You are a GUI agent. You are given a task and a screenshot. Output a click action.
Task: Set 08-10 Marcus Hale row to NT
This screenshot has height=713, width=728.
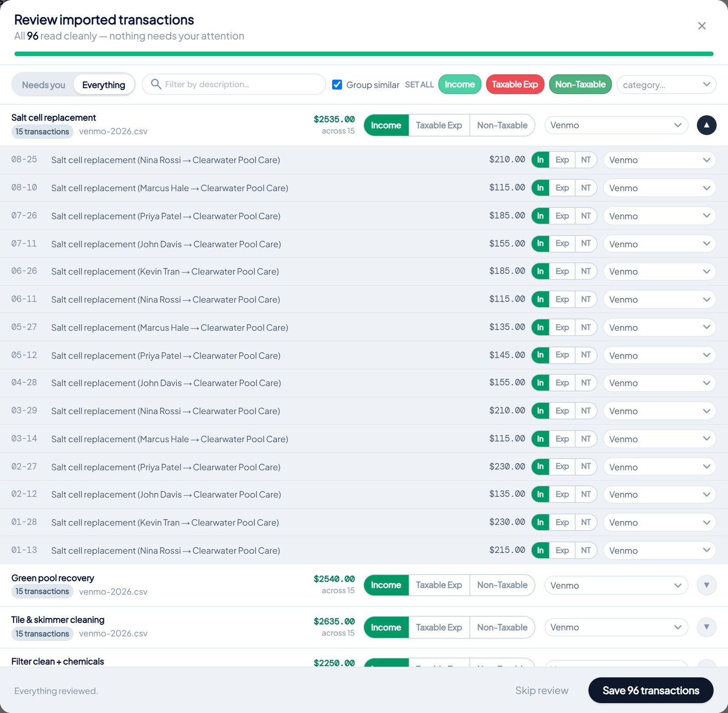(586, 188)
